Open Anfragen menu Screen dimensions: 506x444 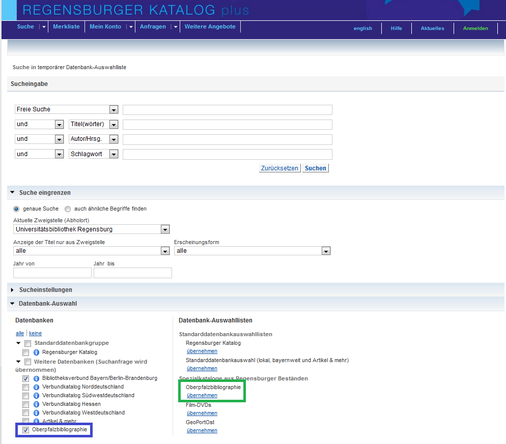point(153,27)
